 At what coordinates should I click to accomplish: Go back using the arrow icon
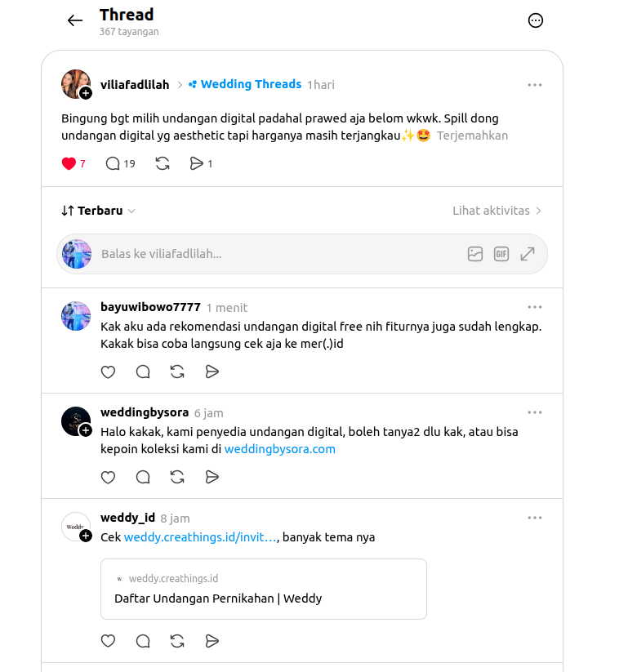pos(74,20)
